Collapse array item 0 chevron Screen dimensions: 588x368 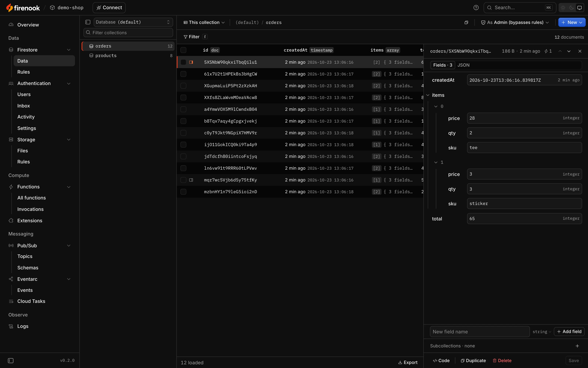[436, 106]
